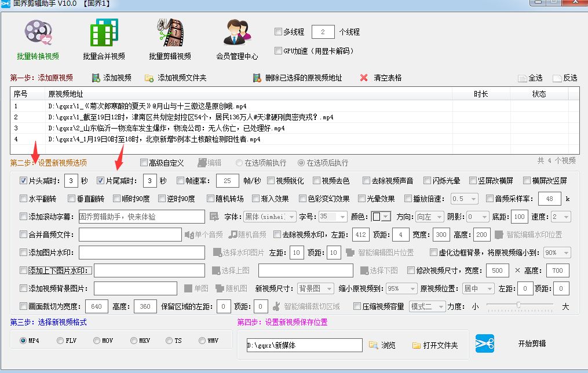This screenshot has width=588, height=373.
Task: Click the 全选 select all icon
Action: (522, 78)
